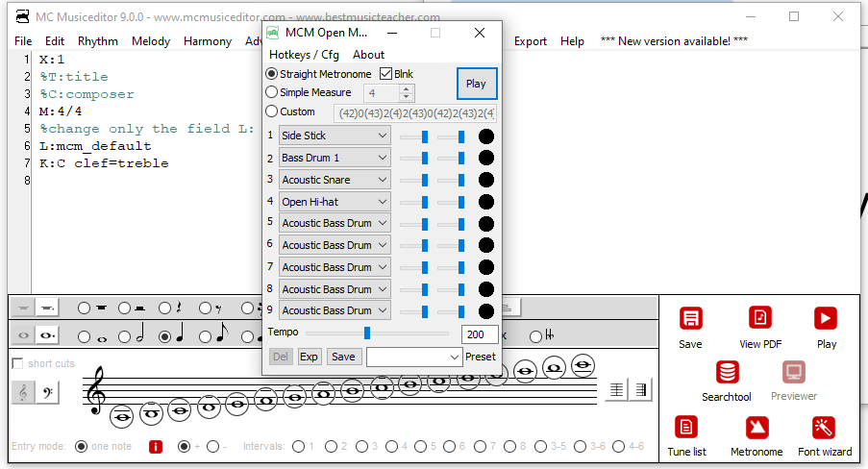Click the black indicator for Bass Drum 1

tap(486, 158)
